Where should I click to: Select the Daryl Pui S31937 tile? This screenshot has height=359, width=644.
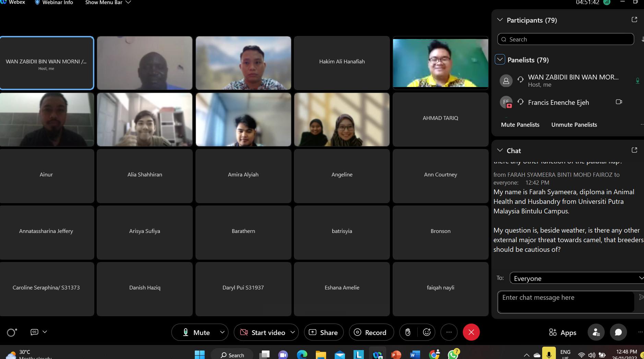coord(243,289)
